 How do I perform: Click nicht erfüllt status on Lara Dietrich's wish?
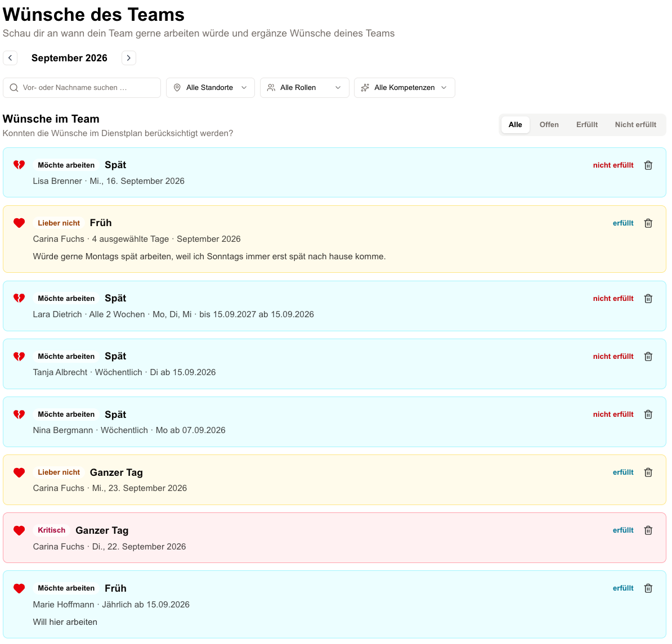click(x=613, y=299)
